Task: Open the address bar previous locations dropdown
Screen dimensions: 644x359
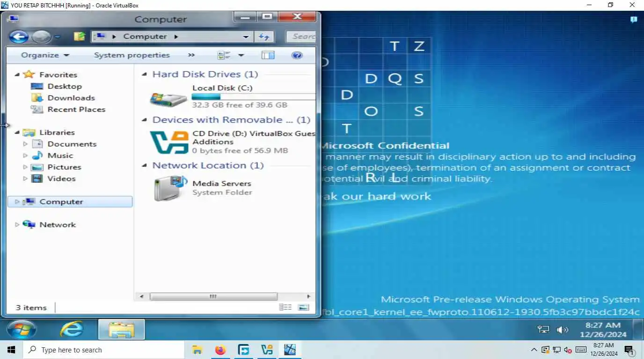Action: point(246,36)
